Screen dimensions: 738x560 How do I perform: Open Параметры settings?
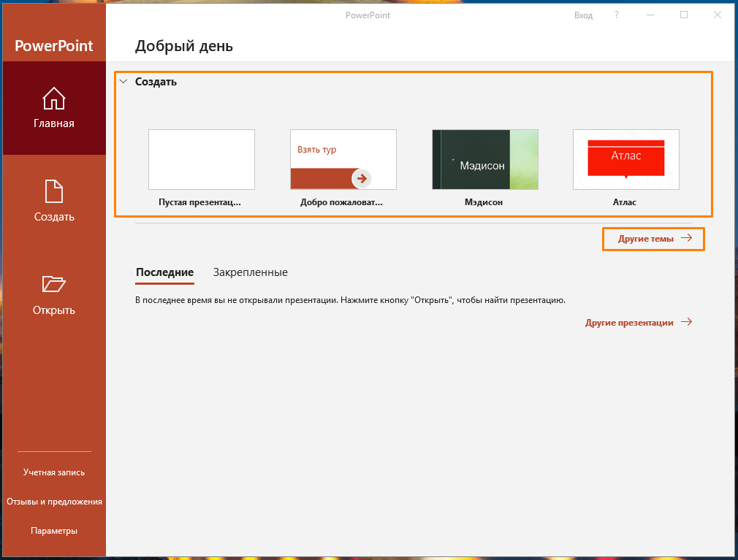tap(54, 530)
